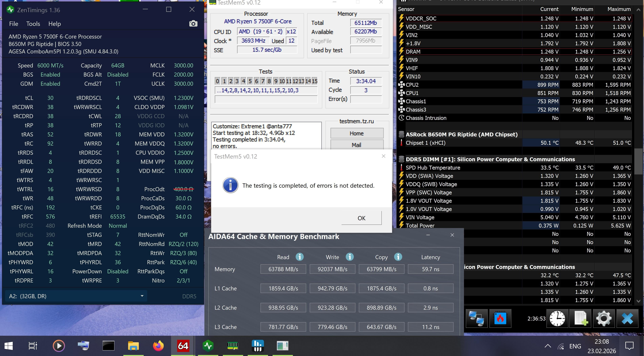Click info icon next to Copy column
The width and height of the screenshot is (644, 356).
point(398,257)
